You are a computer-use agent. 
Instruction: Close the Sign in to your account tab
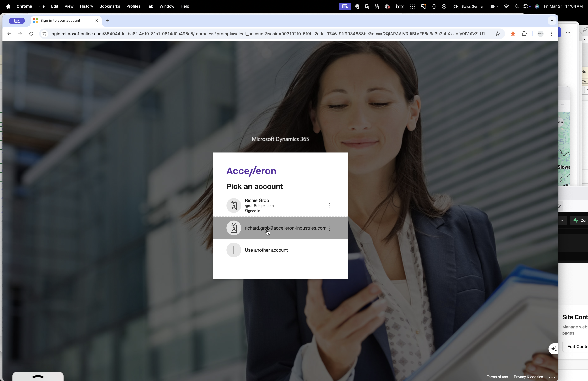(97, 21)
